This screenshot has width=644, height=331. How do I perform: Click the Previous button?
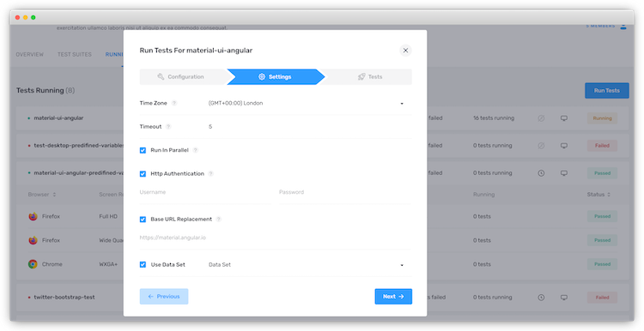164,297
